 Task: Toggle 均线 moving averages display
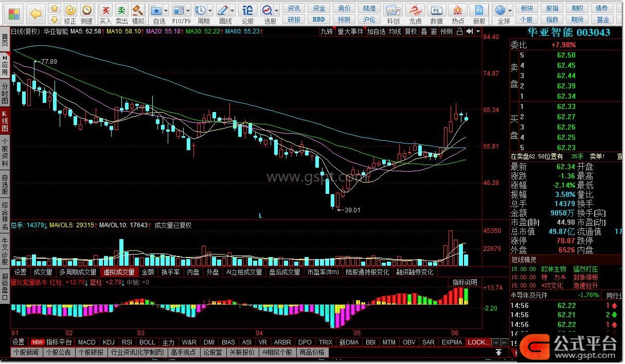(395, 31)
